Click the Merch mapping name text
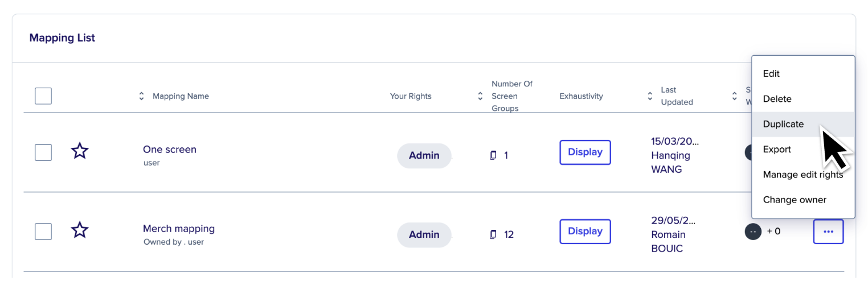868x289 pixels. (x=179, y=229)
